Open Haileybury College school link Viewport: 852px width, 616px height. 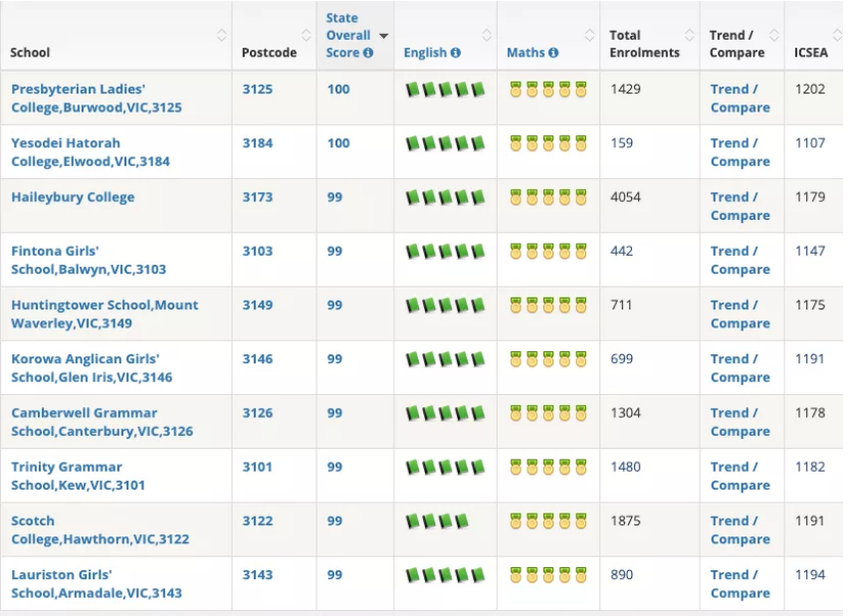point(73,197)
